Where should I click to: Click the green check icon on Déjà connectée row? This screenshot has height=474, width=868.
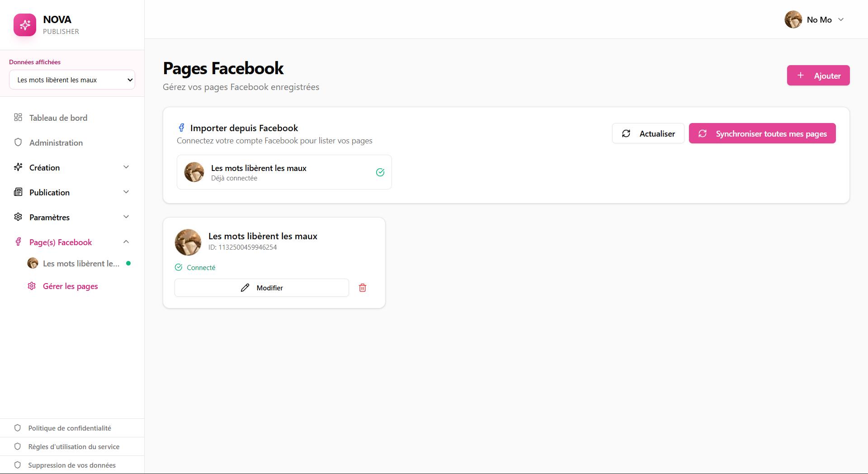pos(380,172)
